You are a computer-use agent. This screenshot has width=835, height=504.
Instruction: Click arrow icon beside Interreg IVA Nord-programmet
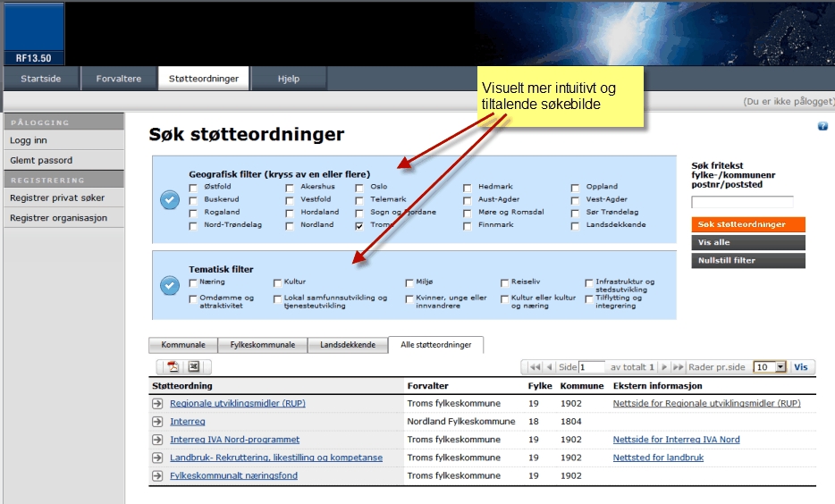pos(157,440)
